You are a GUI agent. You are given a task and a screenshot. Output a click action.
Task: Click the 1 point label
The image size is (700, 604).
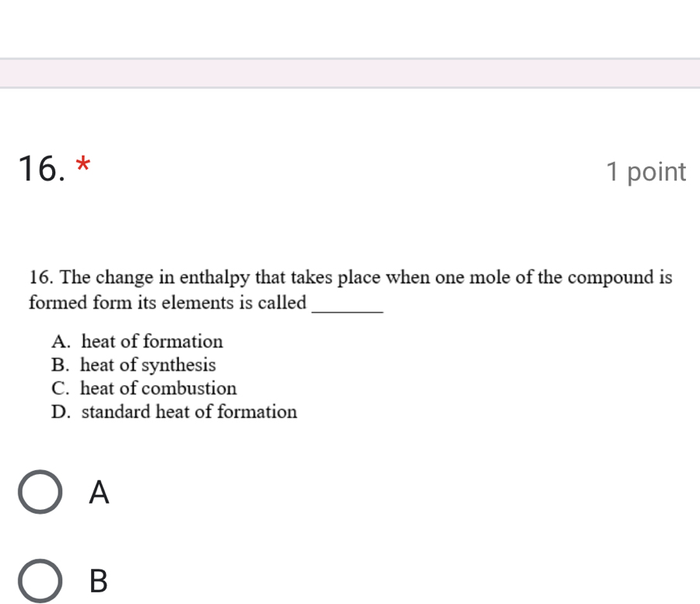click(647, 172)
